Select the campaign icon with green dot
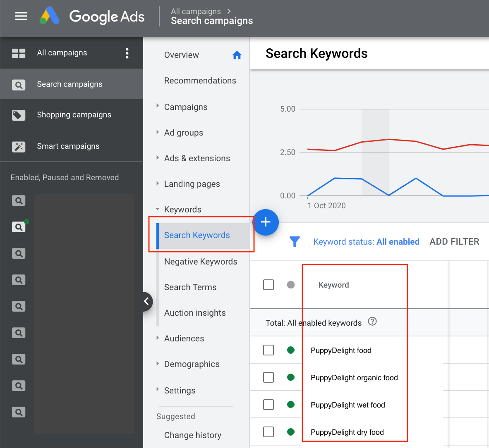489x448 pixels. (19, 227)
